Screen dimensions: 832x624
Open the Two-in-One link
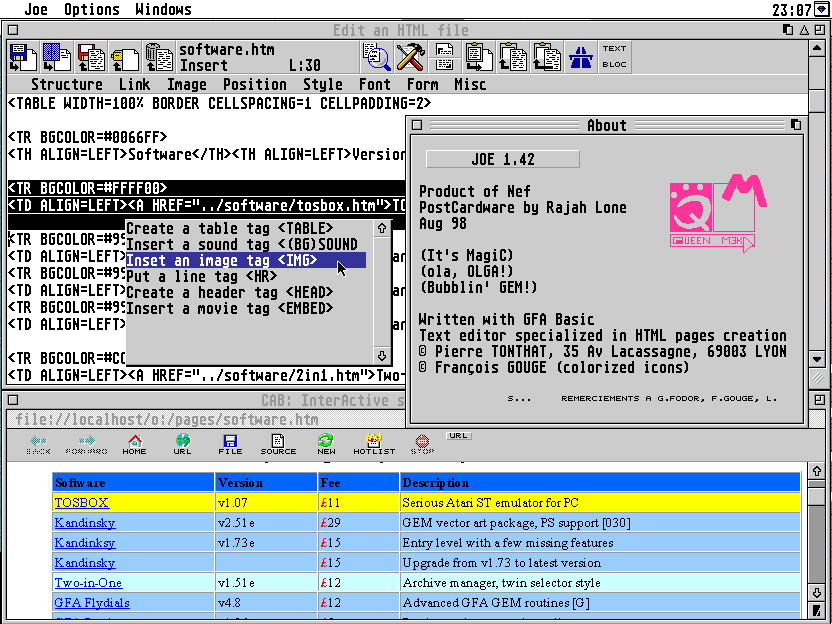(88, 583)
